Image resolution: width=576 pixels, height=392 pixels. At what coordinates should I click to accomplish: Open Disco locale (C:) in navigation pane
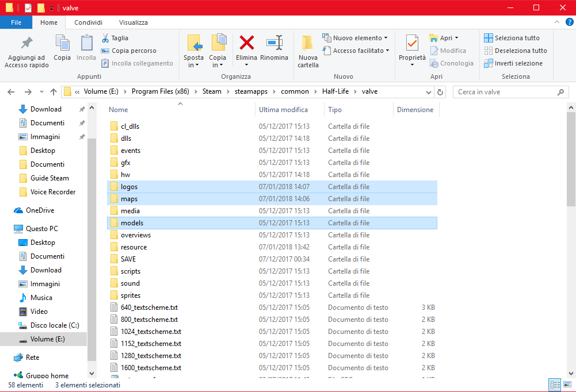[55, 325]
